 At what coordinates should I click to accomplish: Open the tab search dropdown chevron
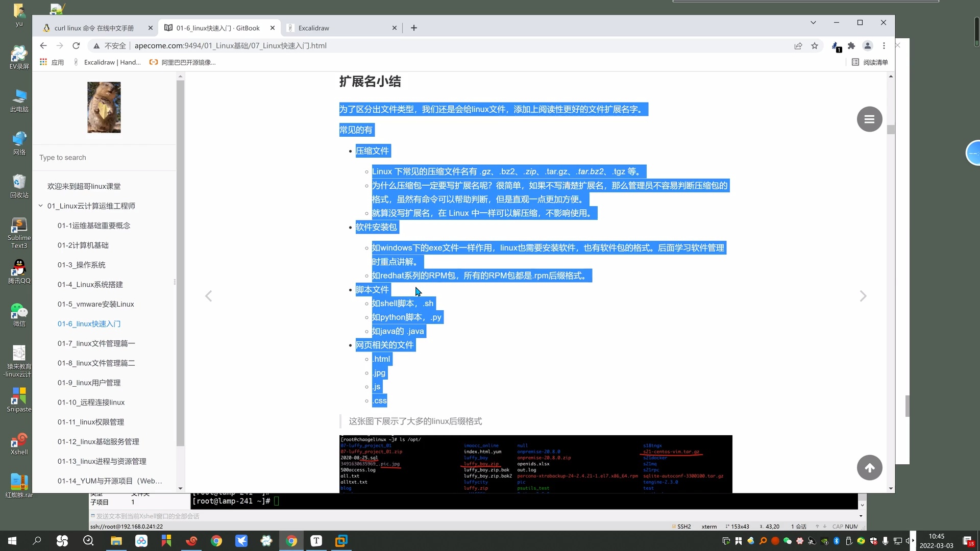click(813, 22)
